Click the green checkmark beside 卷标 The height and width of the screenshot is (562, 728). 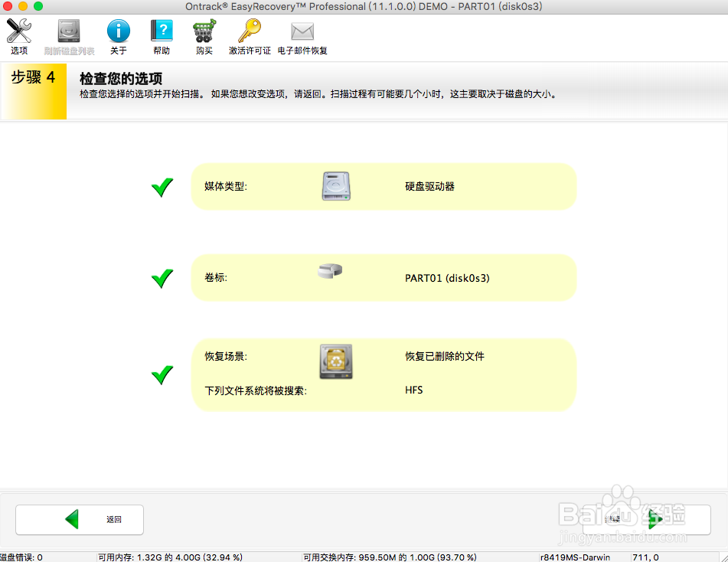pyautogui.click(x=162, y=278)
